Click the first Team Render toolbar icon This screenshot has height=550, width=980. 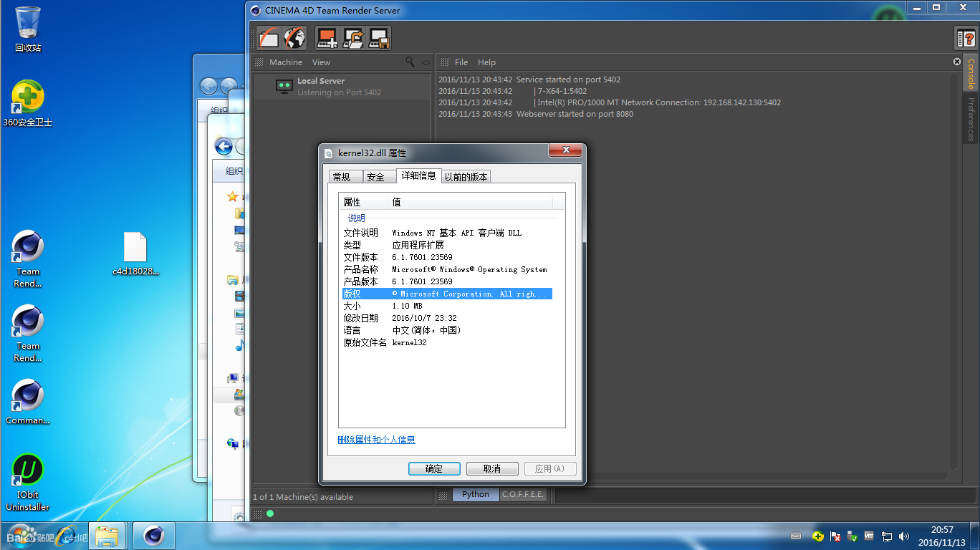click(269, 38)
